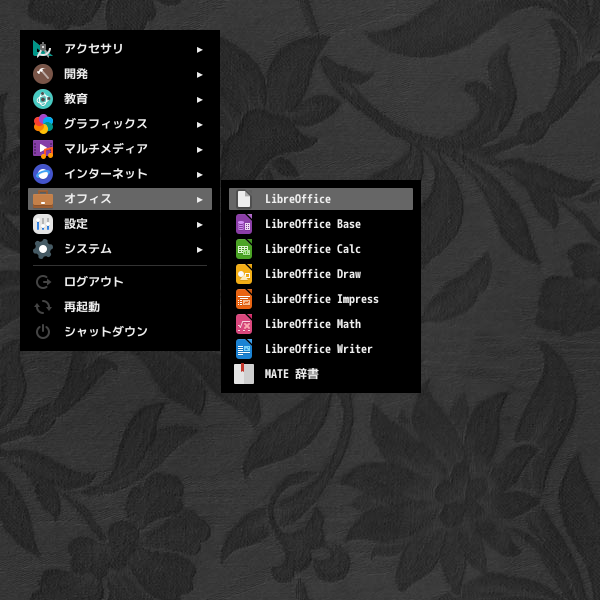Screen dimensions: 600x600
Task: Expand the マルチメディア submenu arrow
Action: pos(199,150)
